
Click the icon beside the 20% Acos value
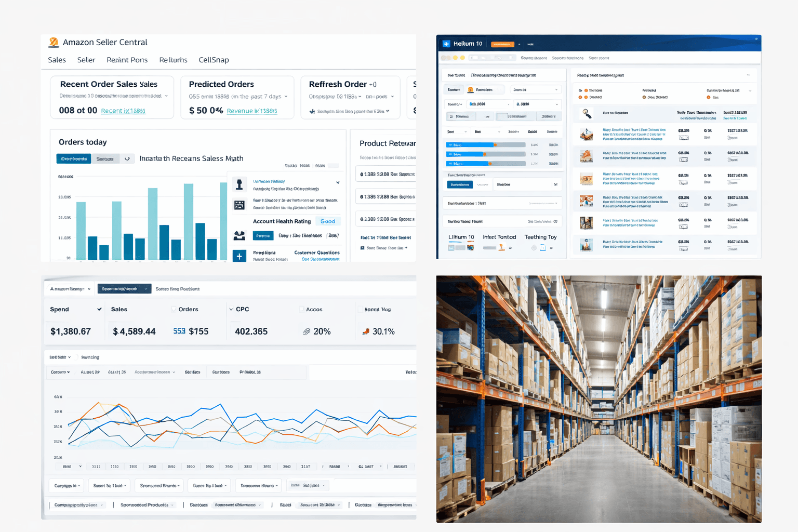point(307,331)
